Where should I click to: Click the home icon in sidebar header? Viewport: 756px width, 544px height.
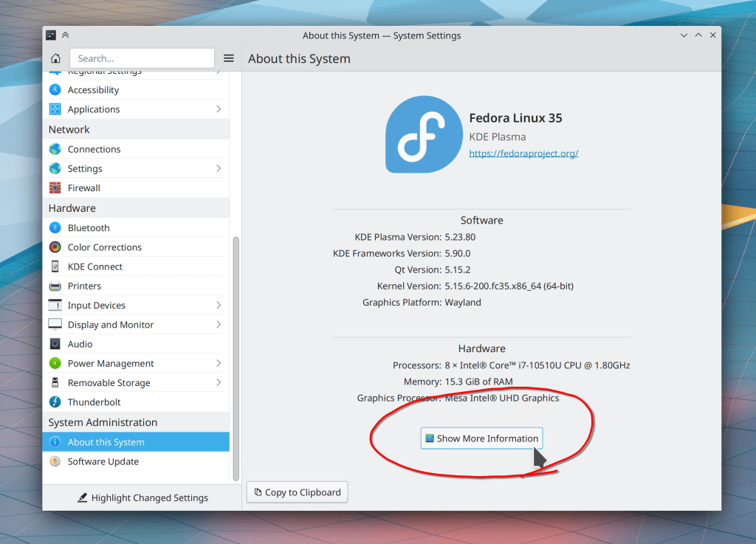(x=55, y=58)
